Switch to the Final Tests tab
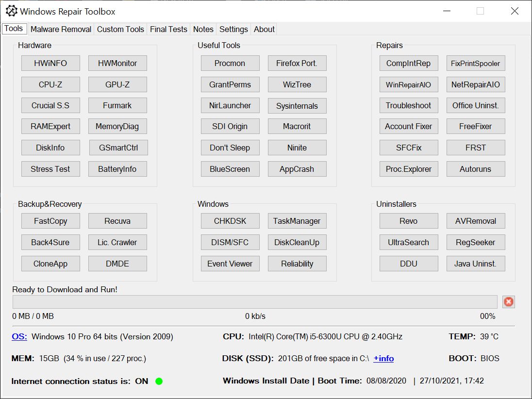Screen dimensions: 532x399 pyautogui.click(x=168, y=29)
